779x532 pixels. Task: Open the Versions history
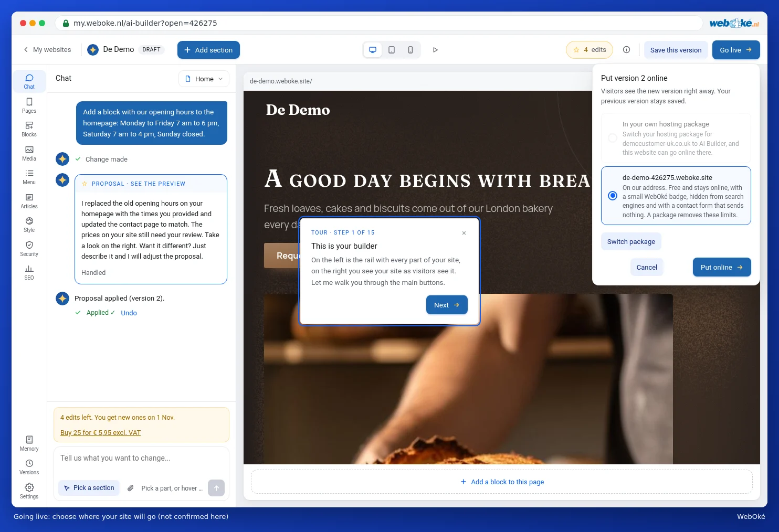point(29,467)
